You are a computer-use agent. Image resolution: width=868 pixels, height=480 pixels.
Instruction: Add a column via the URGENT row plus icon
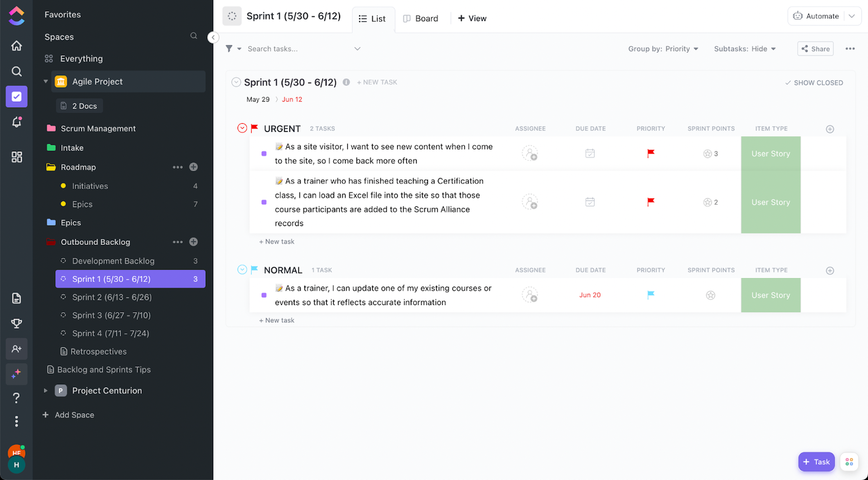(830, 129)
